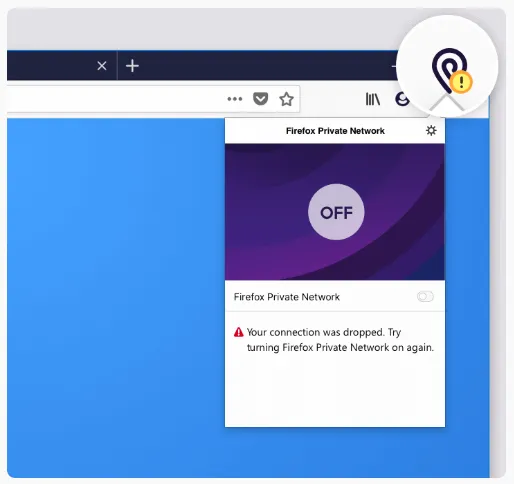The image size is (514, 484).
Task: Click 'Firefox Private Network' toggle row label
Action: 287,297
